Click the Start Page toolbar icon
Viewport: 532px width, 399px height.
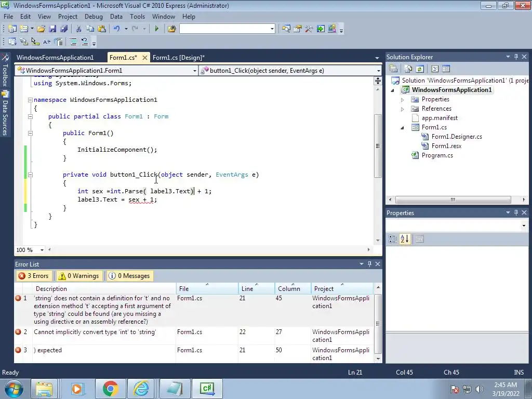point(320,29)
